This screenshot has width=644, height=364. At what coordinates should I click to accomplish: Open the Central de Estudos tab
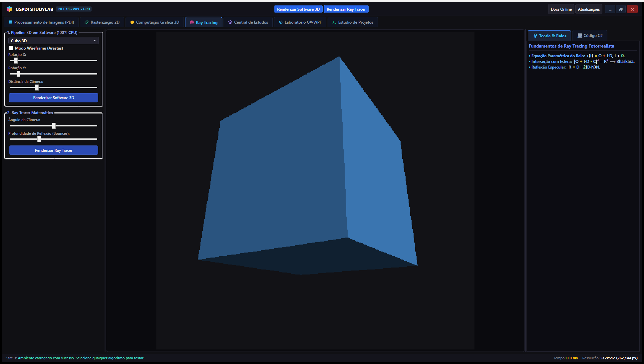248,22
